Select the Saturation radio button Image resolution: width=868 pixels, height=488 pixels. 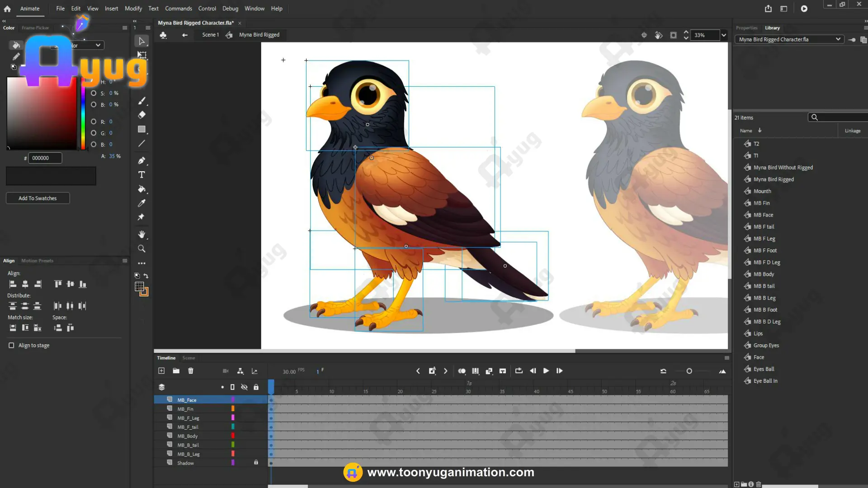coord(94,93)
